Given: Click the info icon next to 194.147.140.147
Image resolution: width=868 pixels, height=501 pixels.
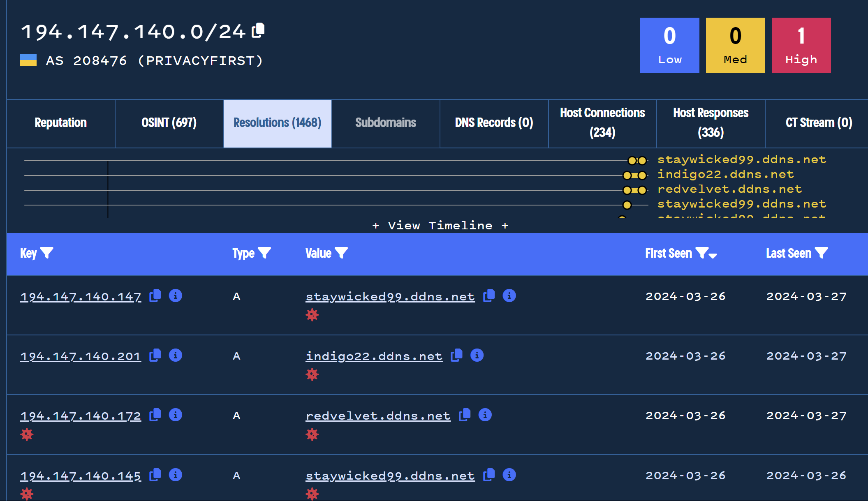Looking at the screenshot, I should click(176, 296).
